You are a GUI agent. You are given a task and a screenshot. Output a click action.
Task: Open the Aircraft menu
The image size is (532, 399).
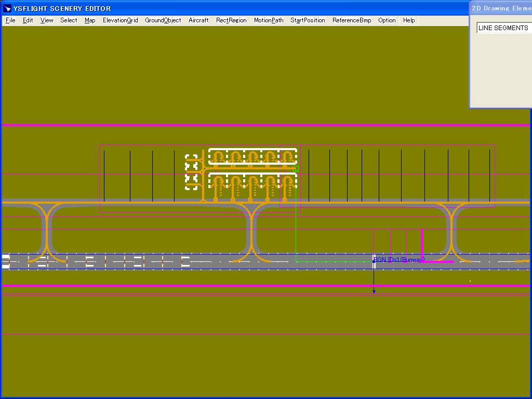tap(198, 20)
